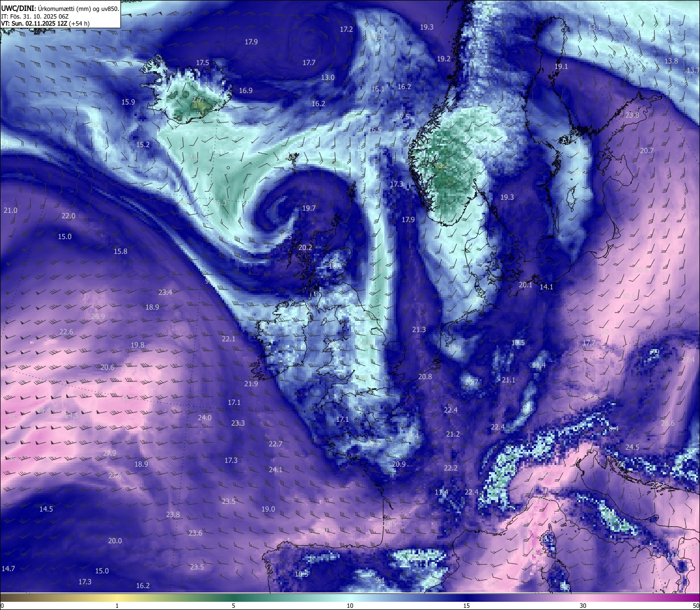Select the 21.9 value label
Viewport: 700px width, 610px height.
[251, 384]
